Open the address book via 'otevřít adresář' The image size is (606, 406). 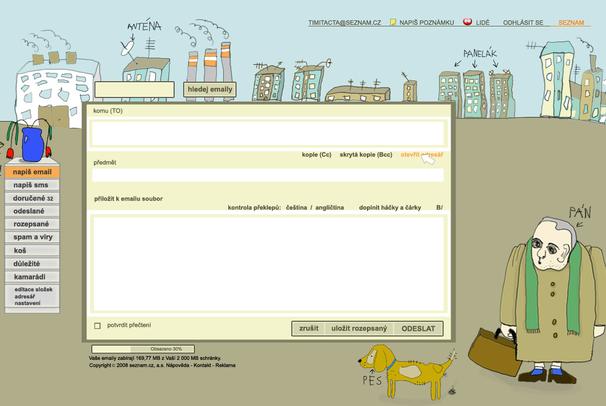pyautogui.click(x=421, y=155)
